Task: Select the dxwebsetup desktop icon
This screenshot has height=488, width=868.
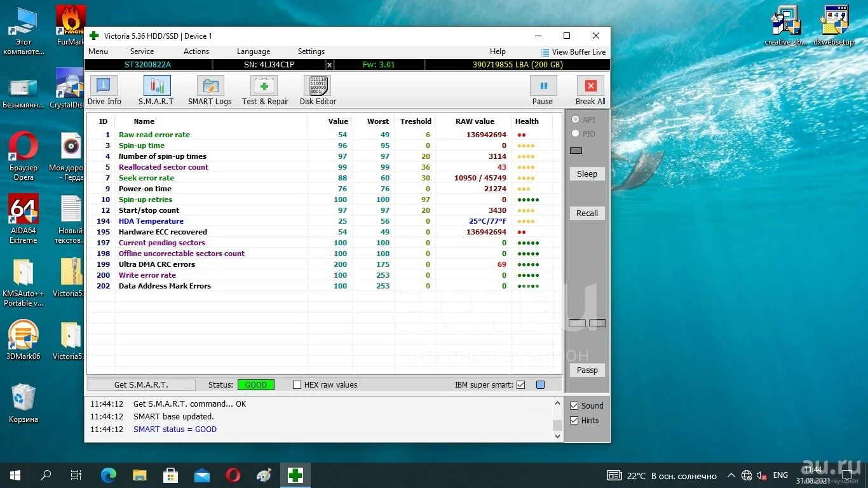Action: pos(834,25)
